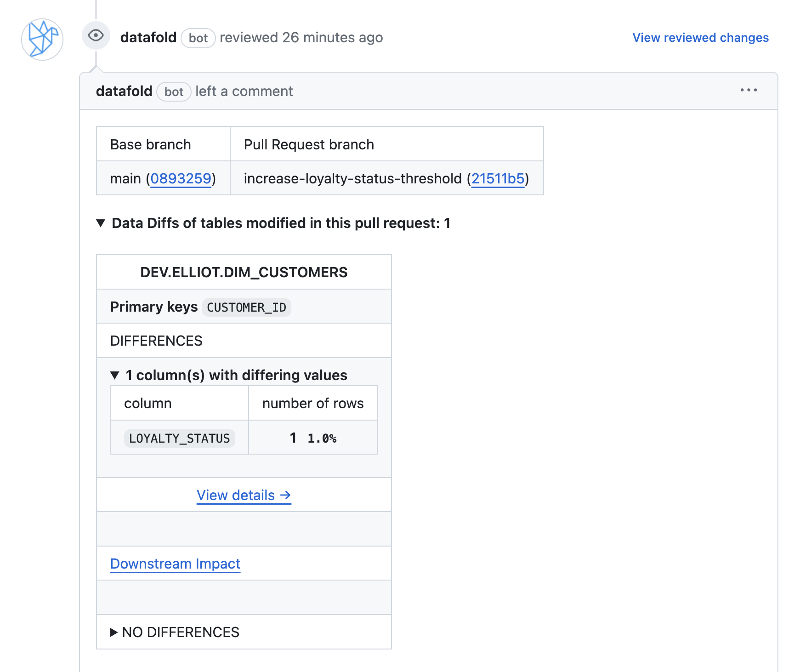Click the bot badge in comment header
Screen dimensions: 794x672
174,92
